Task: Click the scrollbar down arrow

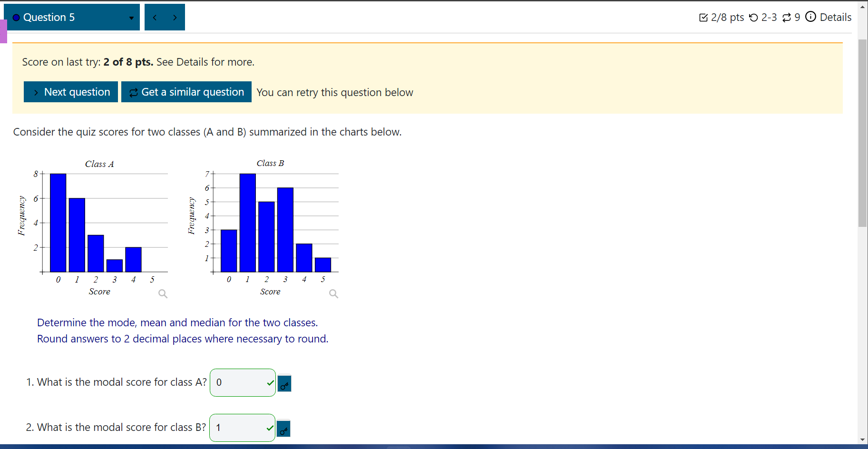Action: pos(862,440)
